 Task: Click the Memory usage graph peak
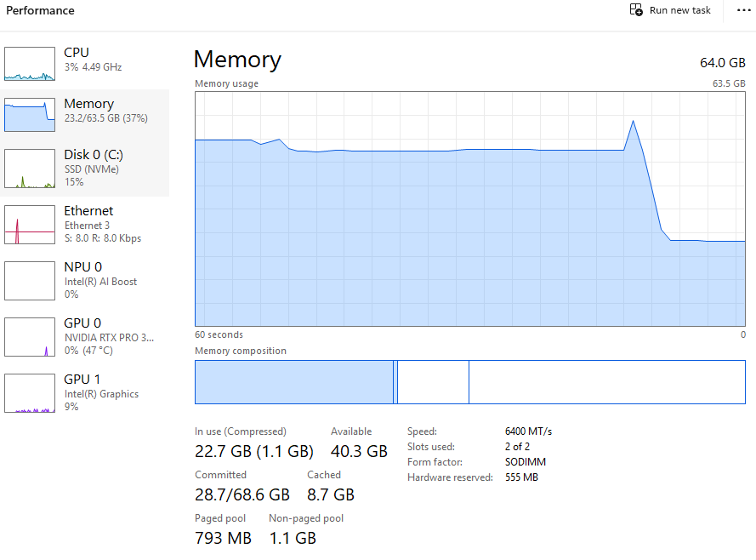(633, 122)
